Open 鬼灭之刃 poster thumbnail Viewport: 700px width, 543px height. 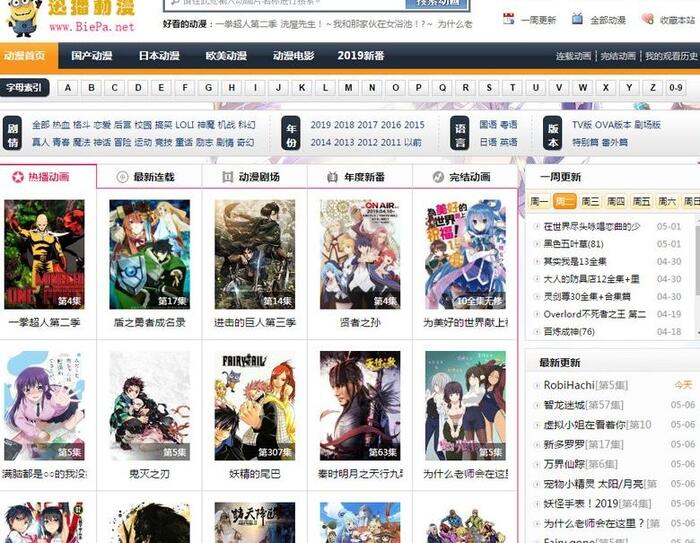tap(150, 406)
